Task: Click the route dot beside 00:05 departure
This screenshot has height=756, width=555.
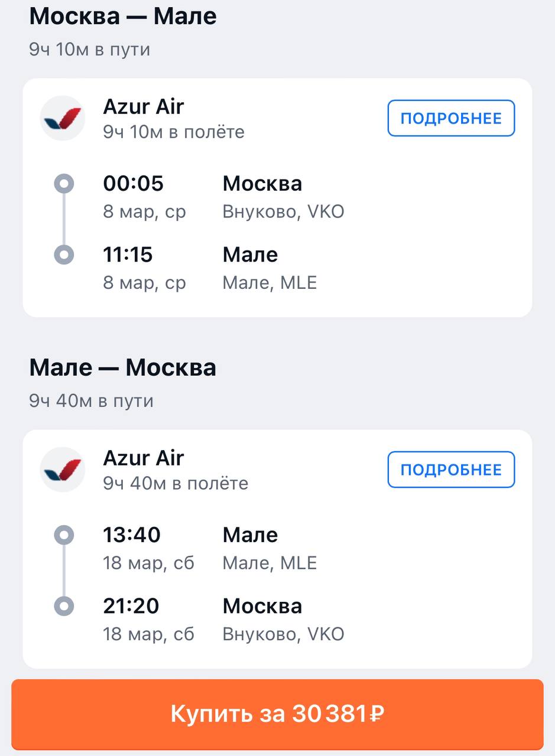Action: [64, 184]
